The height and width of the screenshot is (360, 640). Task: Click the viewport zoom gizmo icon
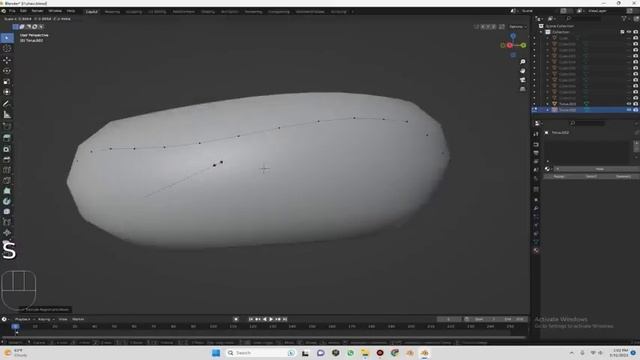pos(523,62)
